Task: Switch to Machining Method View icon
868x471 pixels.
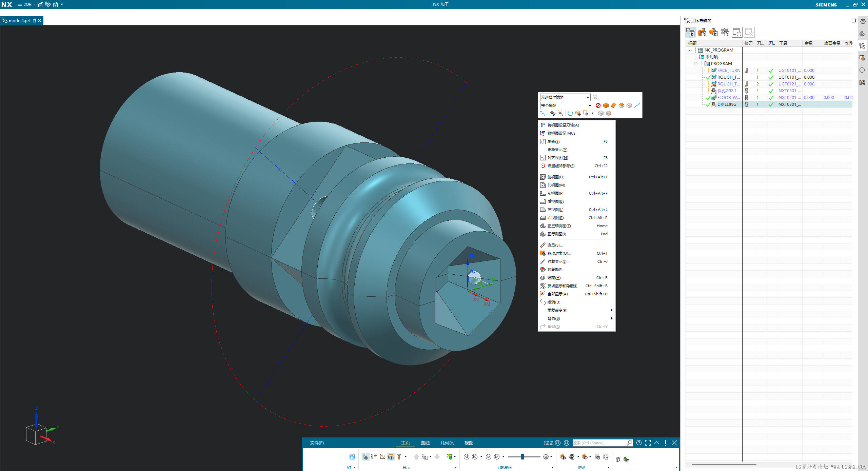Action: point(725,32)
